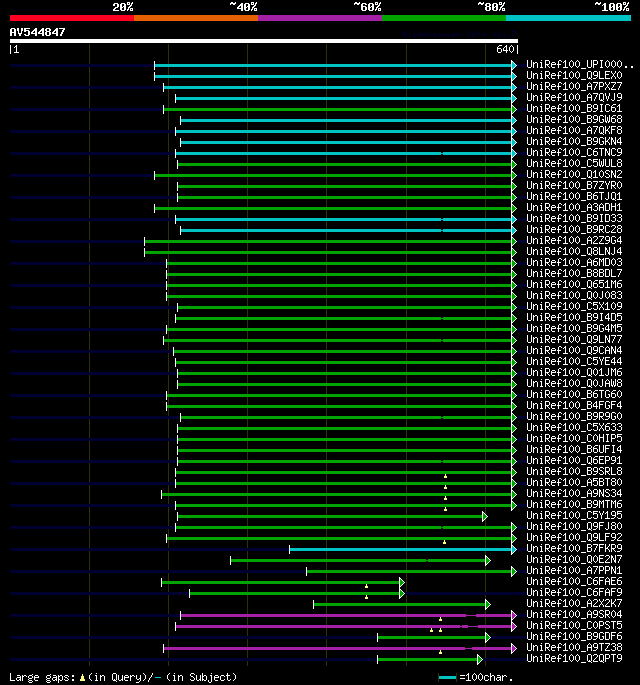Click the purple ~60% identity color swatch
Image resolution: width=640 pixels, height=685 pixels.
tap(320, 18)
